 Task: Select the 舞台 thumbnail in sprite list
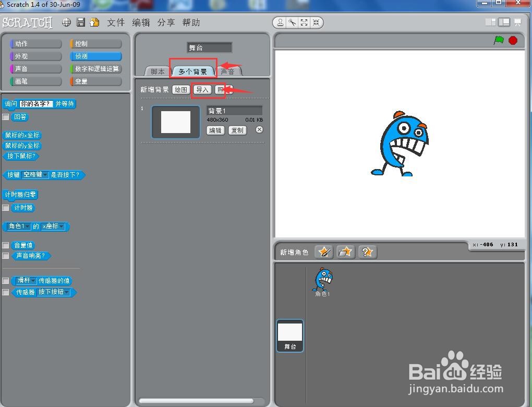pyautogui.click(x=290, y=336)
